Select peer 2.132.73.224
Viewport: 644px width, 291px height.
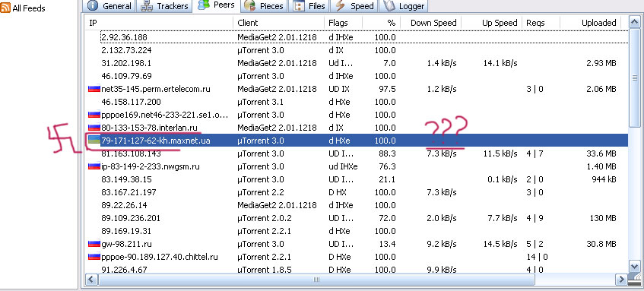[126, 50]
